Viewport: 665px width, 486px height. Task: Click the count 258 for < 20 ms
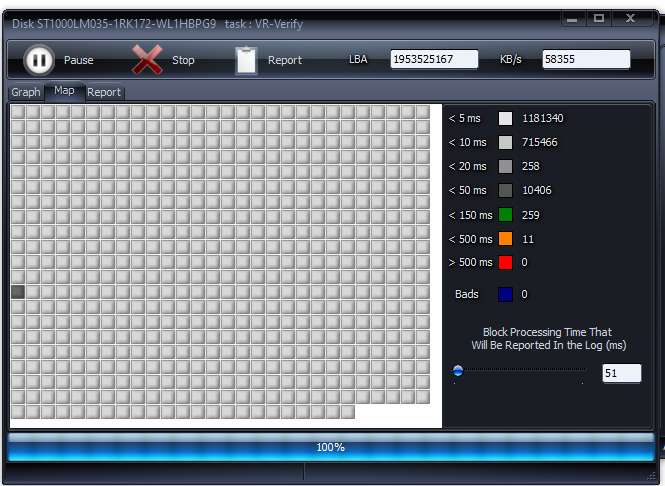click(x=531, y=166)
